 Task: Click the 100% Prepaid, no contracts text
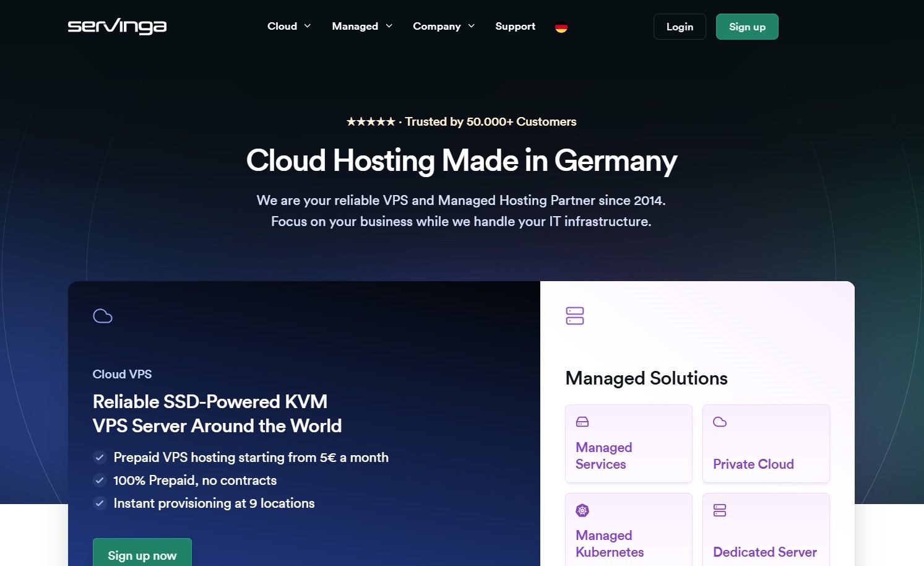pos(195,480)
